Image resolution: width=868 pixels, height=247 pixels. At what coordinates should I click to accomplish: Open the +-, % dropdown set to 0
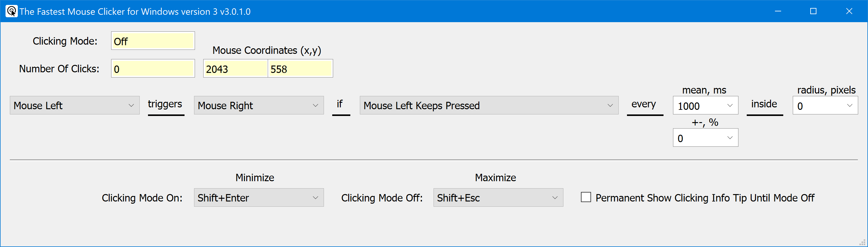tap(705, 138)
